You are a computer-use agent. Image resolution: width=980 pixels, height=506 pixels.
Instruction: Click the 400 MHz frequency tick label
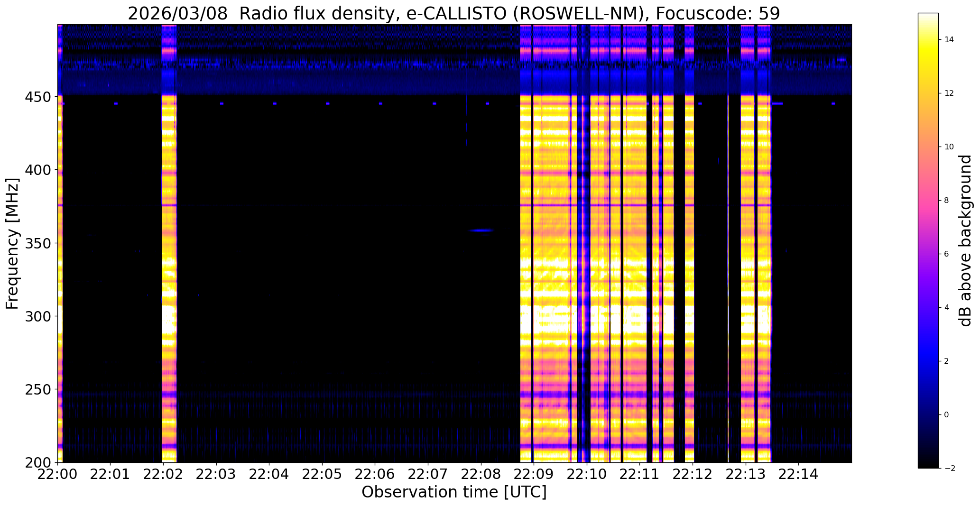(x=39, y=170)
